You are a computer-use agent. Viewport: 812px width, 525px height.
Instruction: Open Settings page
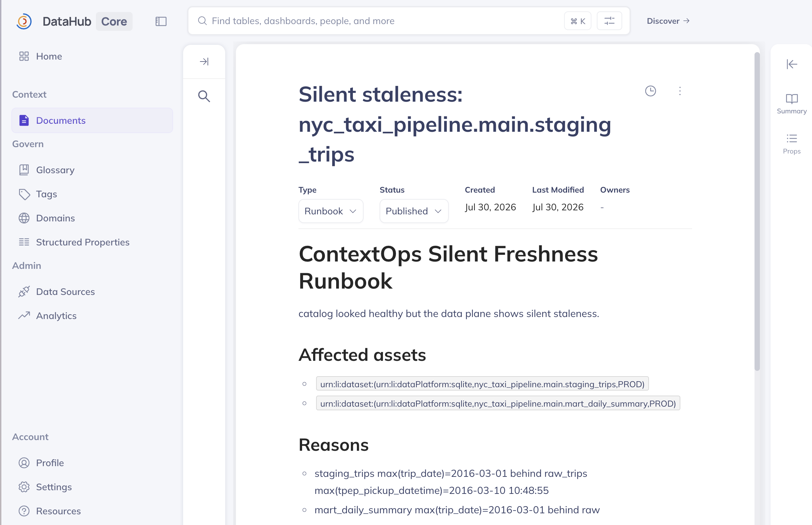pyautogui.click(x=92, y=487)
